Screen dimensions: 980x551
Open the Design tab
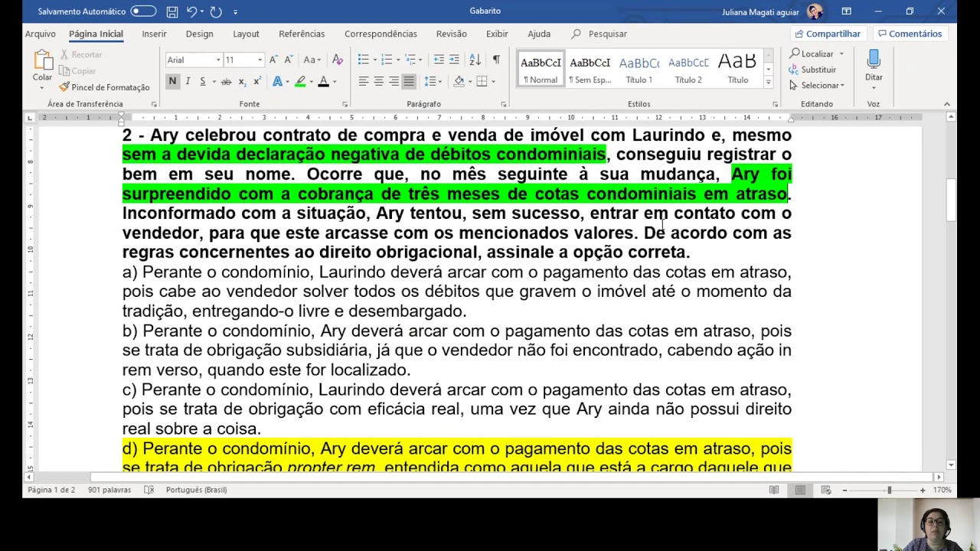point(199,34)
